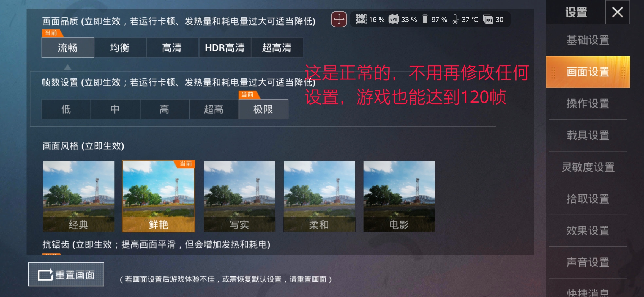Open the 基础设置 tab

tap(588, 40)
